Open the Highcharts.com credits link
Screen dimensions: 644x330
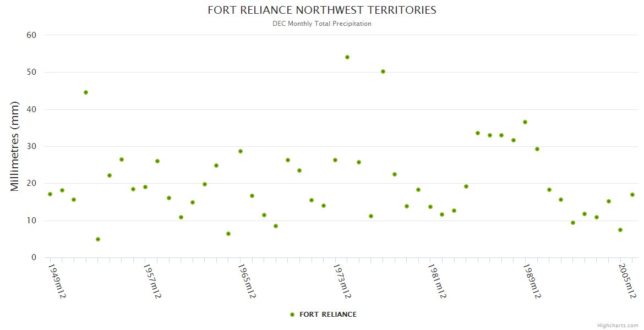[618, 326]
